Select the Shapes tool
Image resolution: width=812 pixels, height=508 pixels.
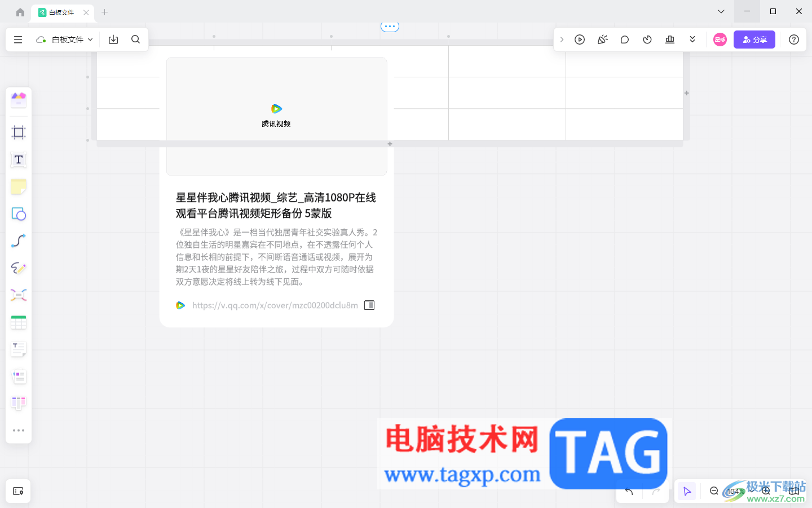[x=19, y=214]
